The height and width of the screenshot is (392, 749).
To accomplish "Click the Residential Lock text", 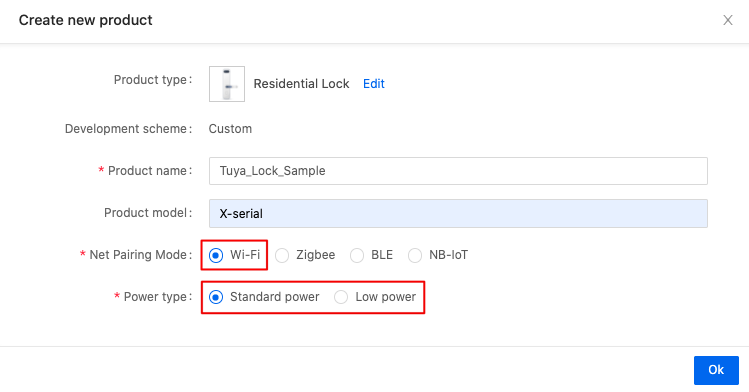I will pyautogui.click(x=301, y=84).
